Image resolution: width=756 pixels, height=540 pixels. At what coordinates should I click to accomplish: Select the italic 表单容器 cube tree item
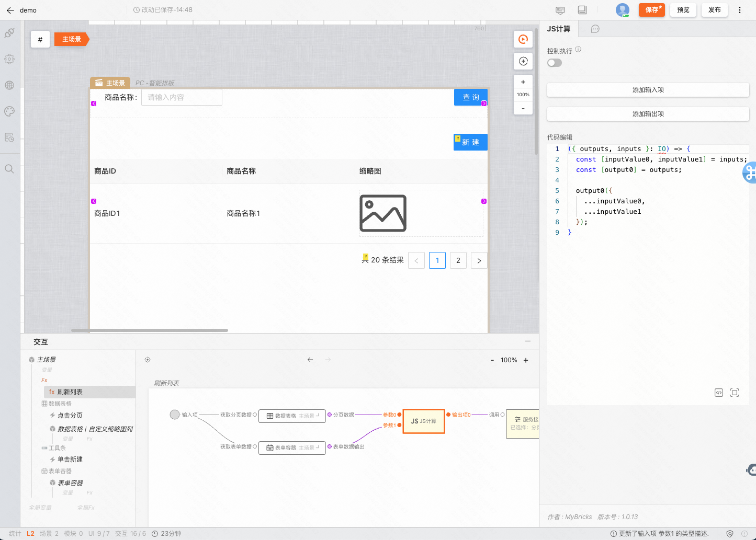(66, 483)
